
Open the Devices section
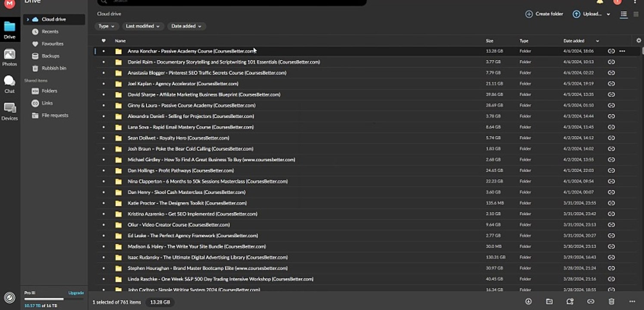tap(9, 112)
